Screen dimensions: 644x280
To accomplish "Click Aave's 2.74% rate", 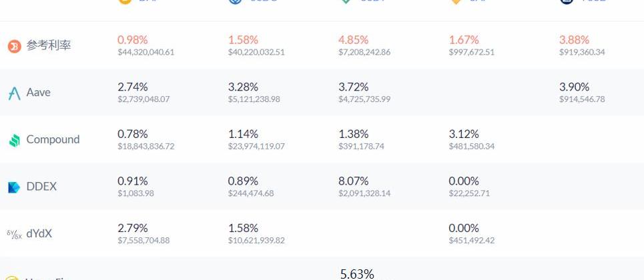I will [133, 87].
